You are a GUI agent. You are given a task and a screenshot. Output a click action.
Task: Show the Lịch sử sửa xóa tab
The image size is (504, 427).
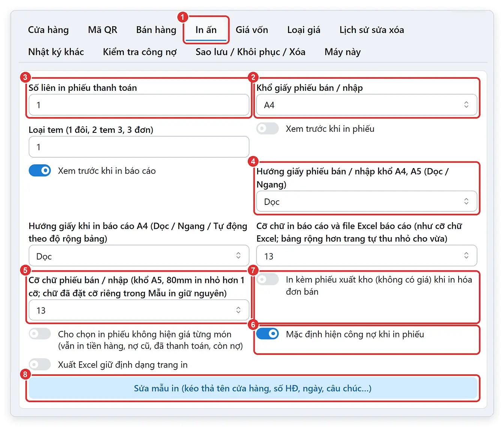372,30
